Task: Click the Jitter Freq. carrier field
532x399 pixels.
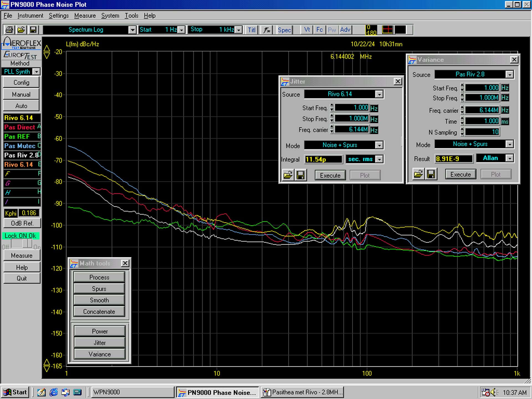Action: click(352, 129)
